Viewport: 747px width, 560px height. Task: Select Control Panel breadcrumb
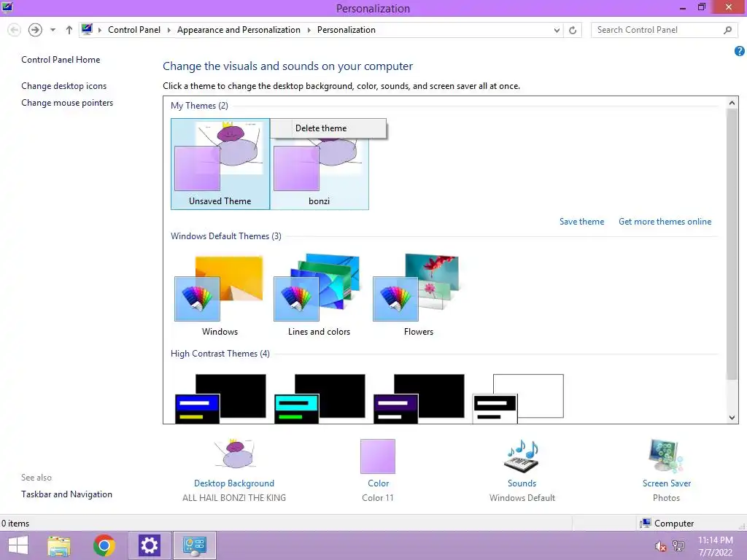134,29
